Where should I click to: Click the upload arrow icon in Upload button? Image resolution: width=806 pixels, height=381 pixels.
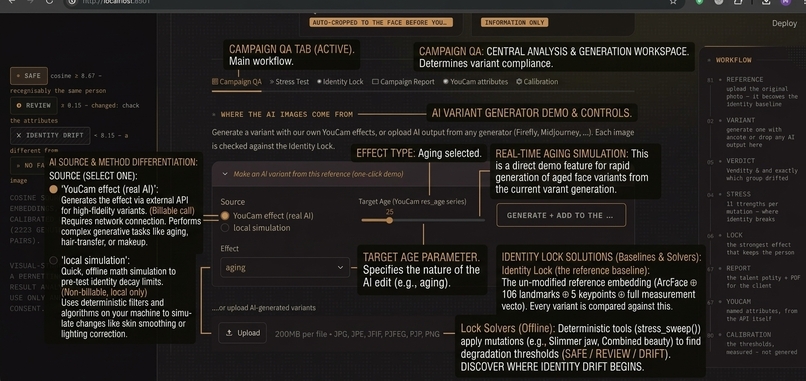coord(229,333)
